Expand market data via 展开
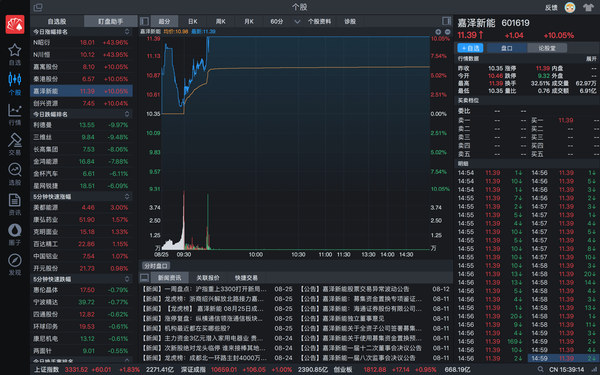 pos(591,59)
